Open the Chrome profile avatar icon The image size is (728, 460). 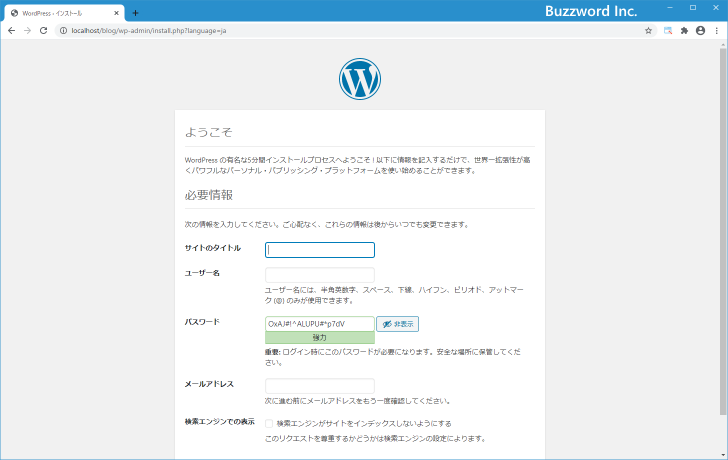coord(701,31)
